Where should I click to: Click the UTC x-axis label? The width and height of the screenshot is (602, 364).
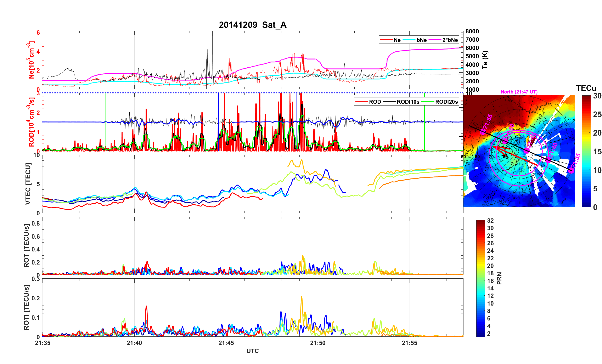[252, 351]
